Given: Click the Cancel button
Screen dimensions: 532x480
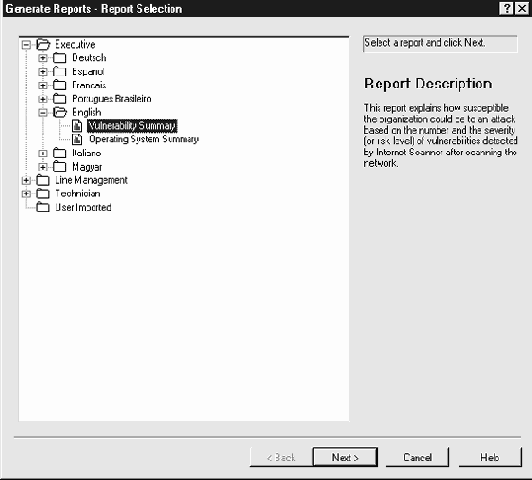Looking at the screenshot, I should pyautogui.click(x=417, y=457).
